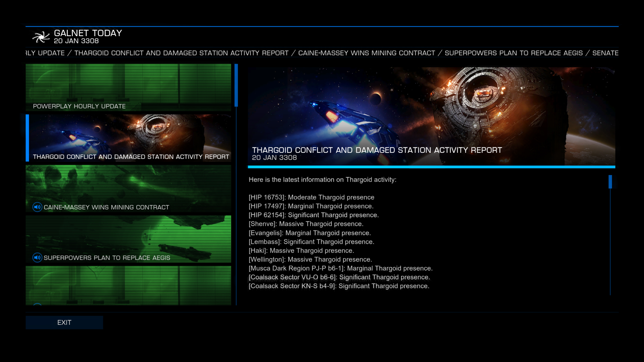Screen dimensions: 644x362
Task: Select the Thargoid Conflict and Damaged Station article card
Action: click(x=128, y=138)
